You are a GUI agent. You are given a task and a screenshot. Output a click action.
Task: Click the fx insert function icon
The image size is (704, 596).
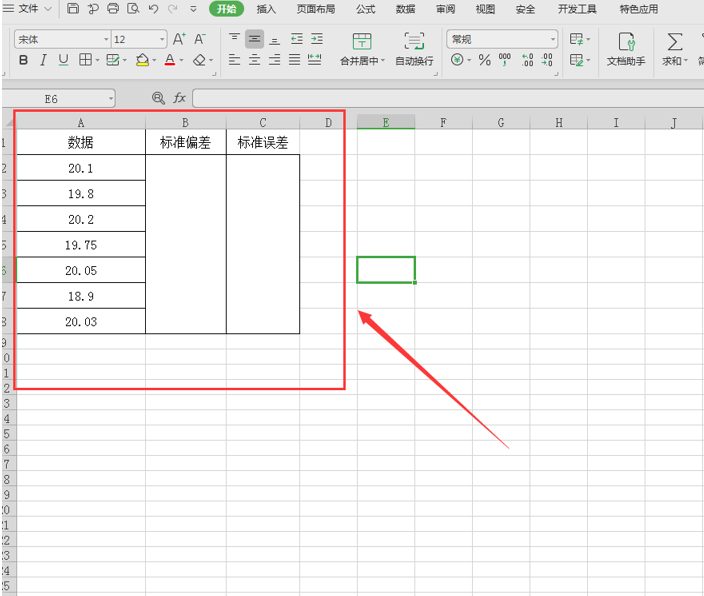tap(180, 97)
